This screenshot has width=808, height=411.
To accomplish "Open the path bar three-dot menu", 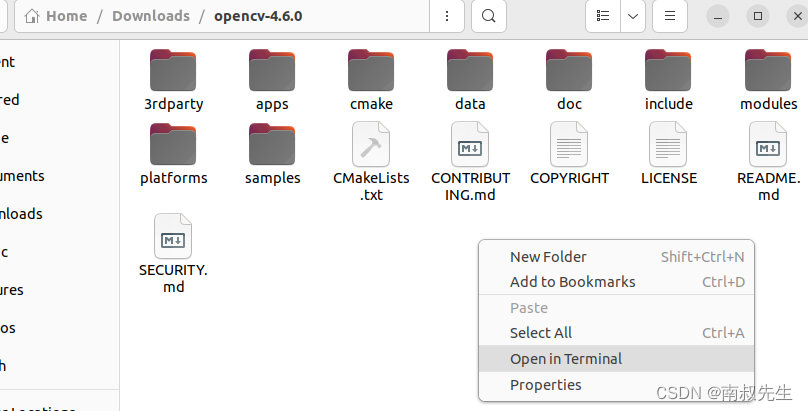I will [x=447, y=16].
